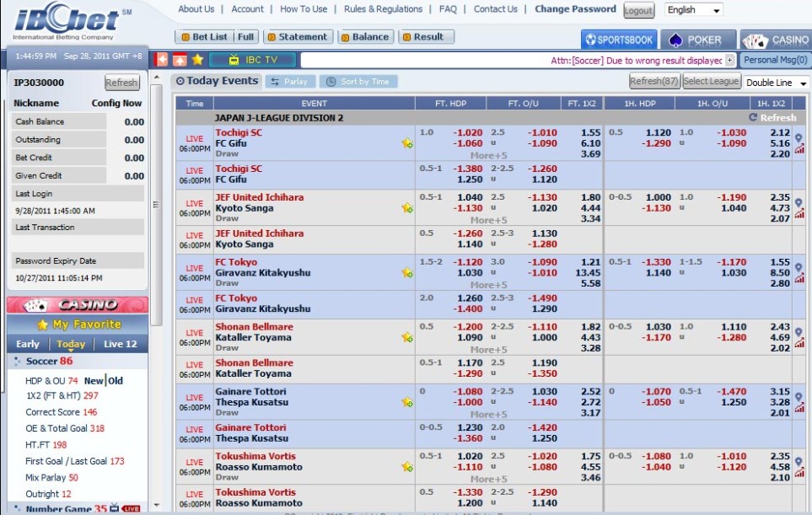Click the left-arrow collapse icon beside IBC TV
812x515 pixels.
point(161,60)
